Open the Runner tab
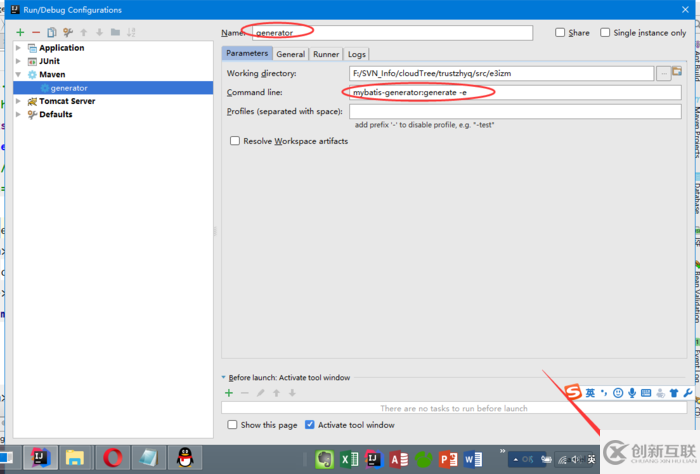Screen dimensions: 700x474 (x=326, y=54)
